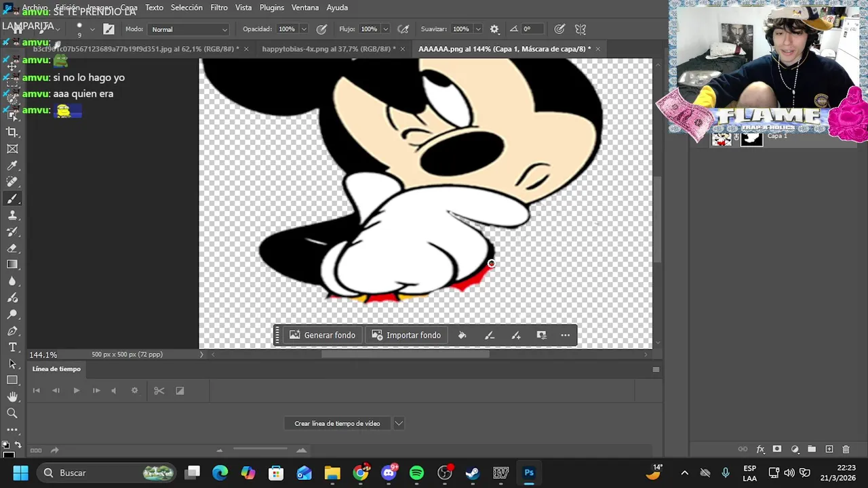Open the brush preset picker arrow

[x=92, y=29]
